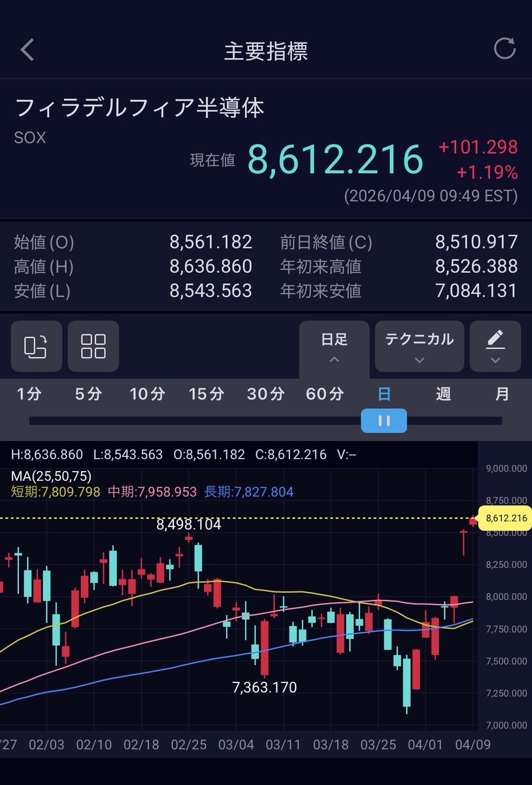
Task: Select the 5分 interval tab
Action: 88,394
